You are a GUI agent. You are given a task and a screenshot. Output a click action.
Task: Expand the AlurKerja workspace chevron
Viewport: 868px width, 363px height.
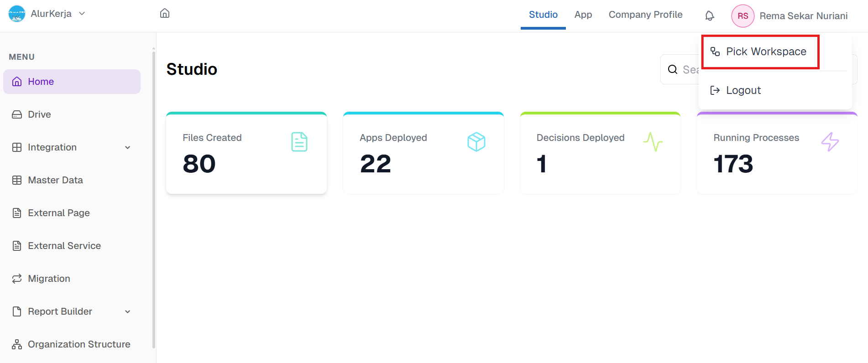[x=82, y=14]
